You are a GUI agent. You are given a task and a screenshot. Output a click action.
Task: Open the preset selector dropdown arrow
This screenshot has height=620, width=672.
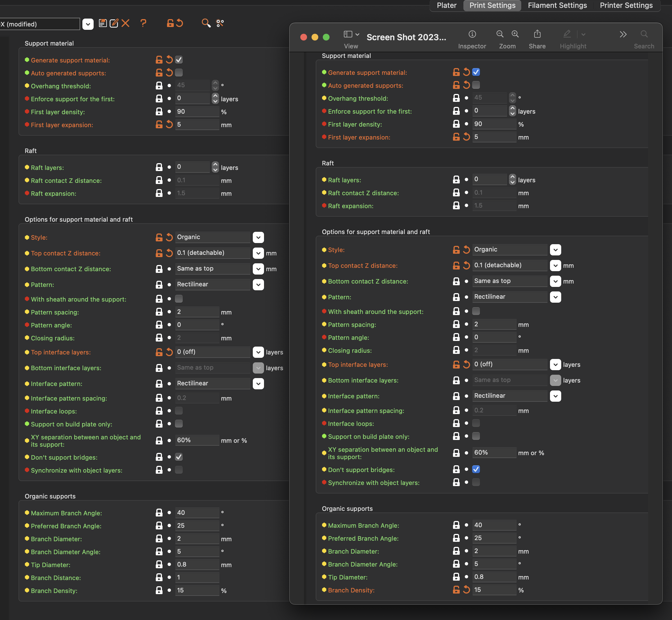coord(88,24)
